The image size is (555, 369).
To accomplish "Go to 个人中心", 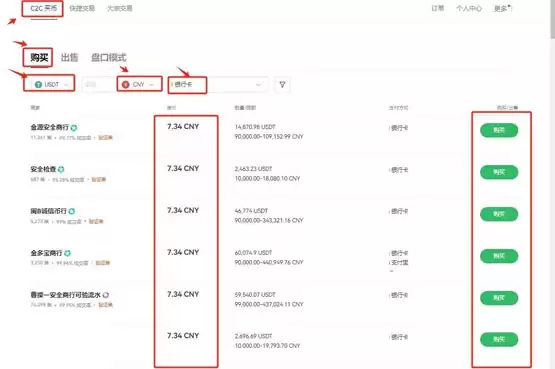I will click(x=469, y=8).
